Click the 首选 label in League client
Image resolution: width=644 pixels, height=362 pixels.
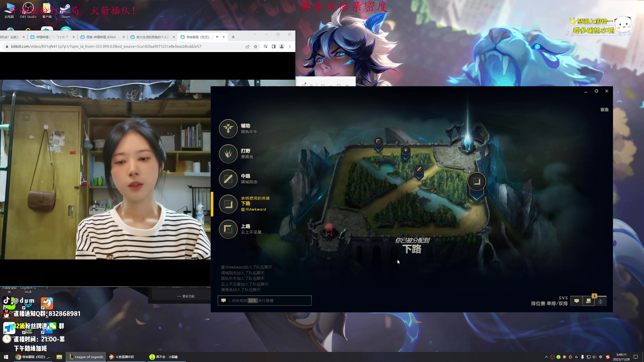click(x=604, y=110)
